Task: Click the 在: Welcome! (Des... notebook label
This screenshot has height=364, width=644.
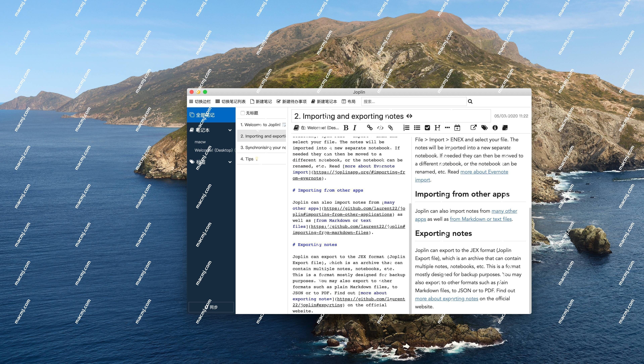Action: pyautogui.click(x=320, y=128)
